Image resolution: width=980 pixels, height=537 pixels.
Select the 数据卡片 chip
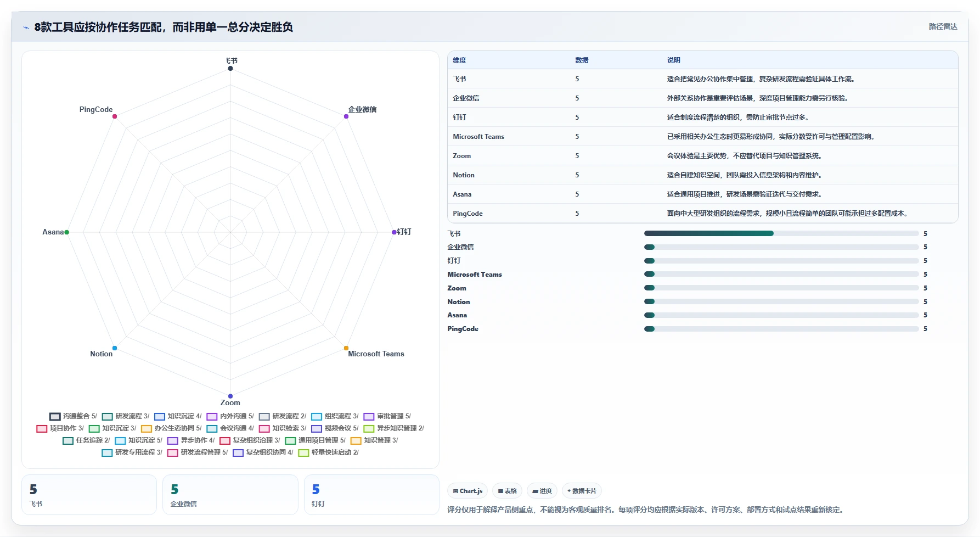click(582, 491)
